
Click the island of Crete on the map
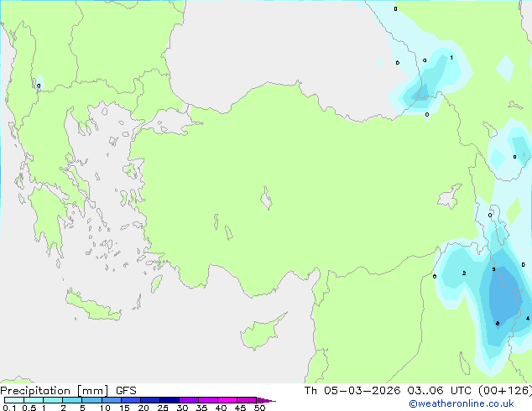click(x=93, y=306)
